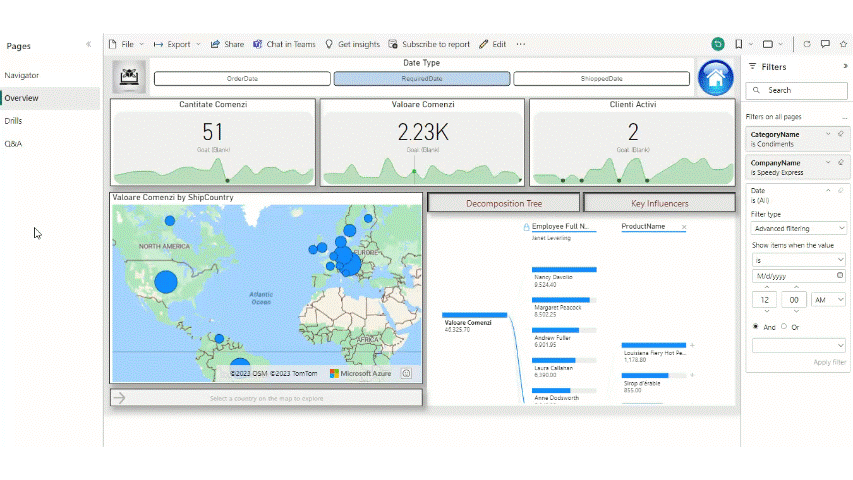Screen dimensions: 853x480
Task: Select the ShippedDate date type option
Action: point(601,78)
